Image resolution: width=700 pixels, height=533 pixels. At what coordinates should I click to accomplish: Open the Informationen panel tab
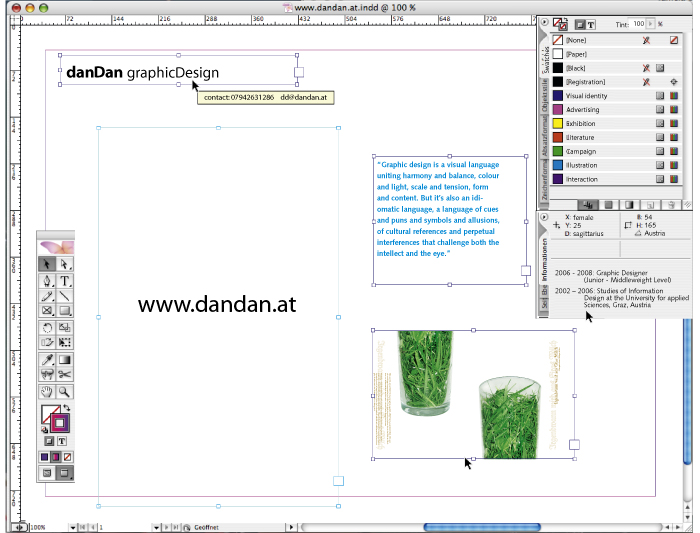544,259
